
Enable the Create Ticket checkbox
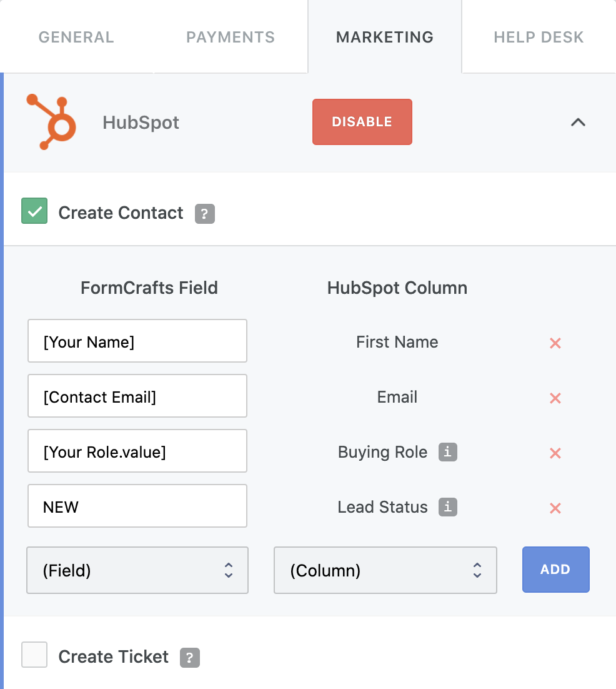(x=34, y=655)
